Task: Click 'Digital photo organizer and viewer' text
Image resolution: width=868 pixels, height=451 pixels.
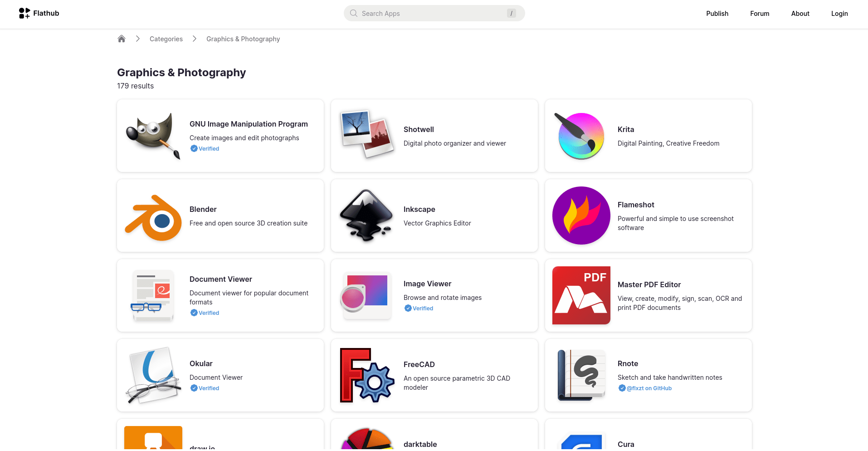Action: point(455,143)
